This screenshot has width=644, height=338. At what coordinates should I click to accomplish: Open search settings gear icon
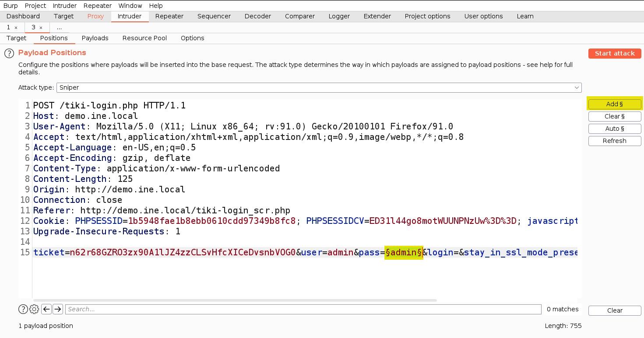(x=34, y=309)
